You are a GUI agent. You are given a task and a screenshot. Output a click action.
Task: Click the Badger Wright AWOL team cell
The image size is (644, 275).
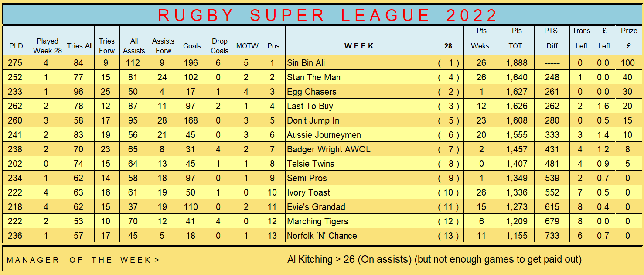[359, 149]
